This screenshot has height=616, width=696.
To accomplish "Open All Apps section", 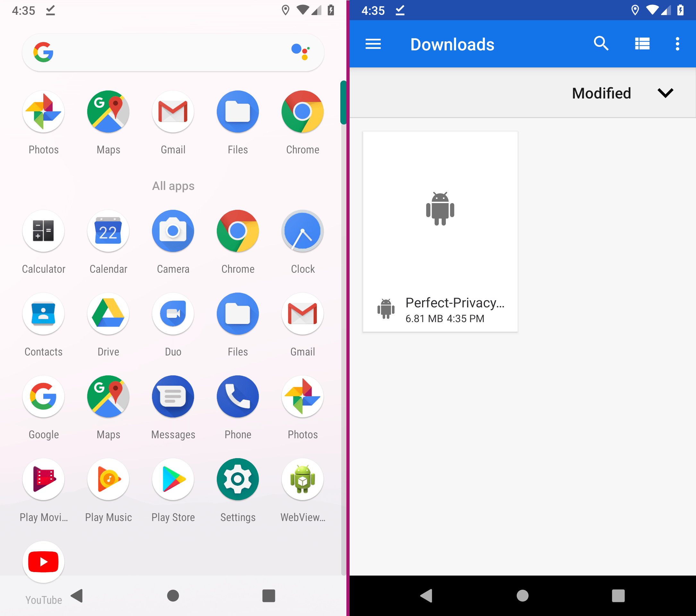I will coord(173,185).
